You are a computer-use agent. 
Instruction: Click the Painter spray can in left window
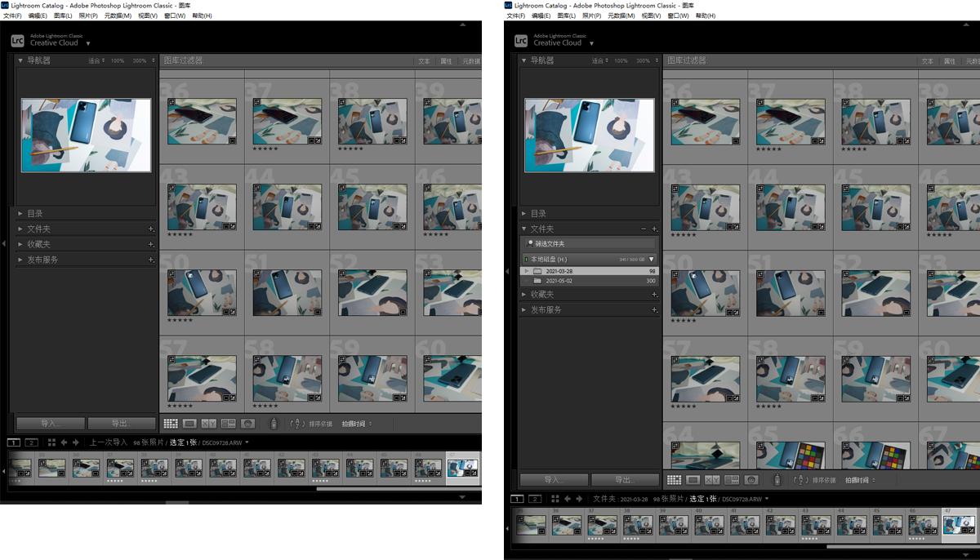[274, 424]
